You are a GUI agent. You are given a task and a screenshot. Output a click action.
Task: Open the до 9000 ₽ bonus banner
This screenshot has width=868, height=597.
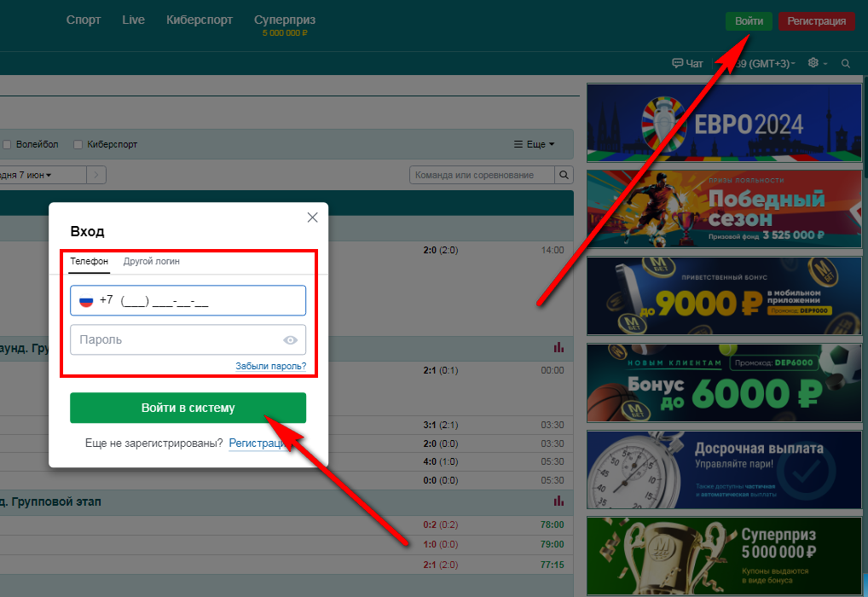(724, 296)
